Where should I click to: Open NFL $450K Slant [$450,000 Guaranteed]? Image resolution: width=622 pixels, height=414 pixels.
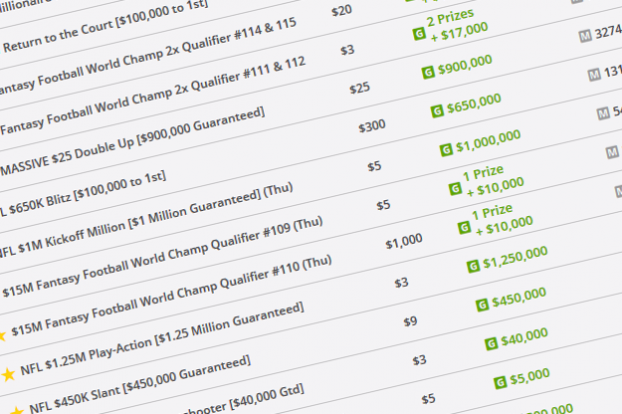pyautogui.click(x=140, y=384)
